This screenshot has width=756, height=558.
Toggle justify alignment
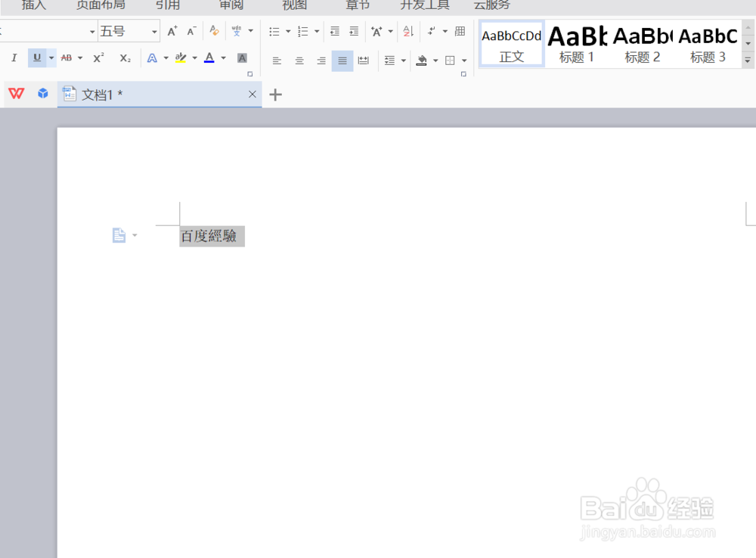point(342,60)
